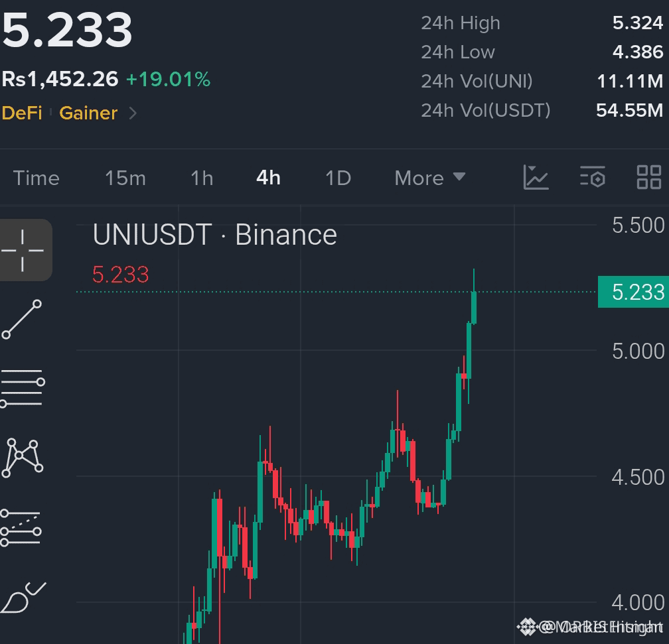Switch to the 15m interval
669x644 pixels.
(125, 178)
